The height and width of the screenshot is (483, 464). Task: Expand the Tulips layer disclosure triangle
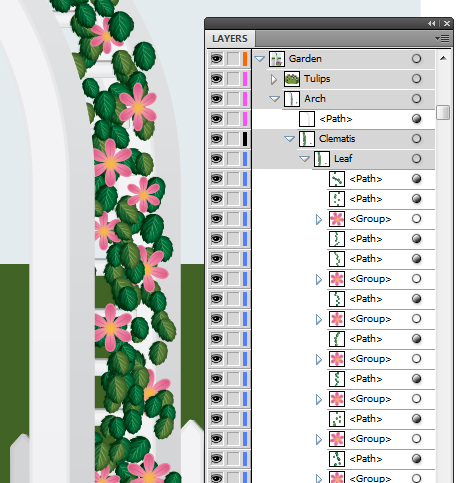(x=274, y=79)
